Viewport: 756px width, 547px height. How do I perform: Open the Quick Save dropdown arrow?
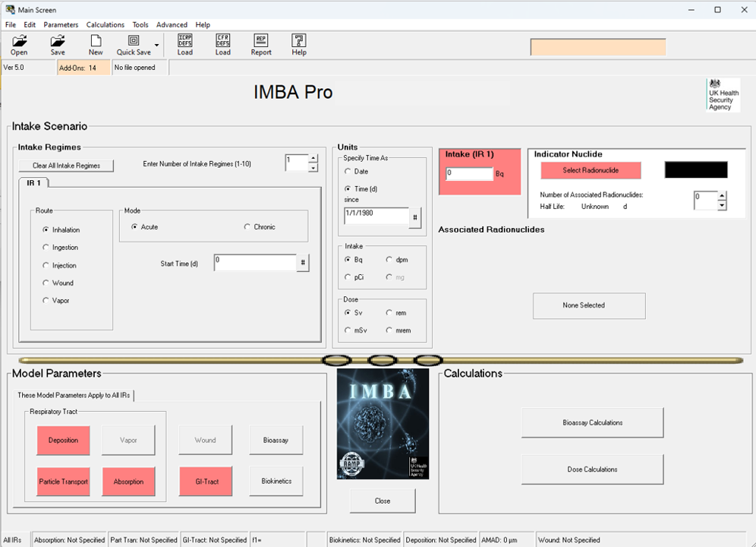157,46
